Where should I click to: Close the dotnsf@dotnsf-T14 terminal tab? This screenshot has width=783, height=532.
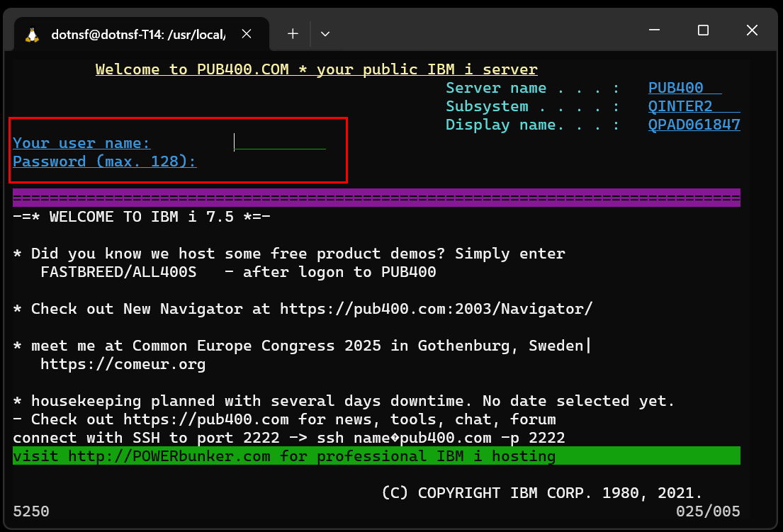(246, 34)
